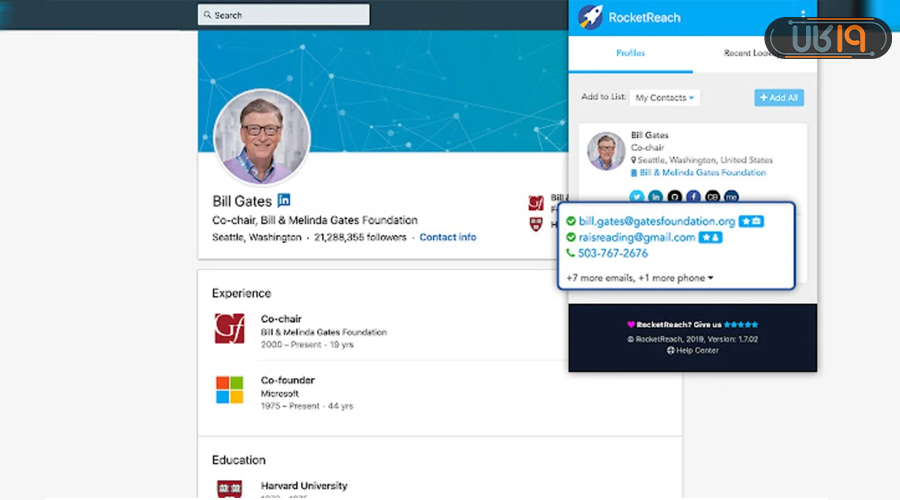This screenshot has height=500, width=900.
Task: Click the bill.gates@gatesfoundation.org email
Action: pyautogui.click(x=656, y=221)
